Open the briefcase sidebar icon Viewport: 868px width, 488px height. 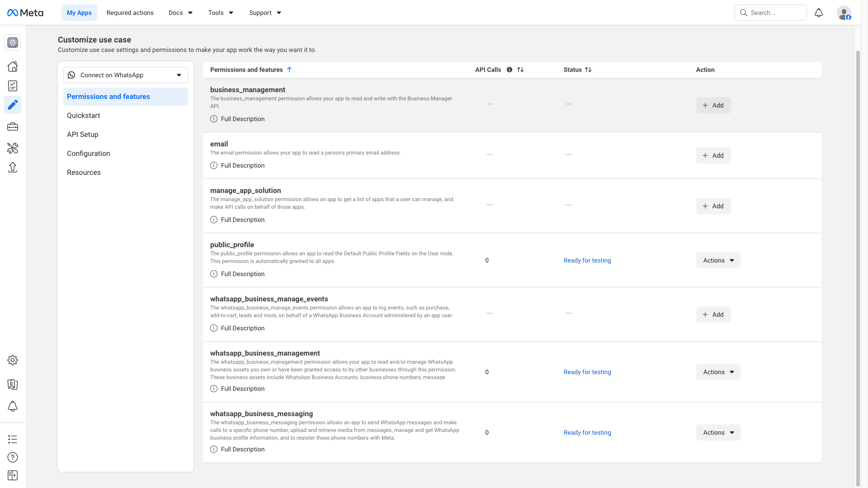coord(13,127)
